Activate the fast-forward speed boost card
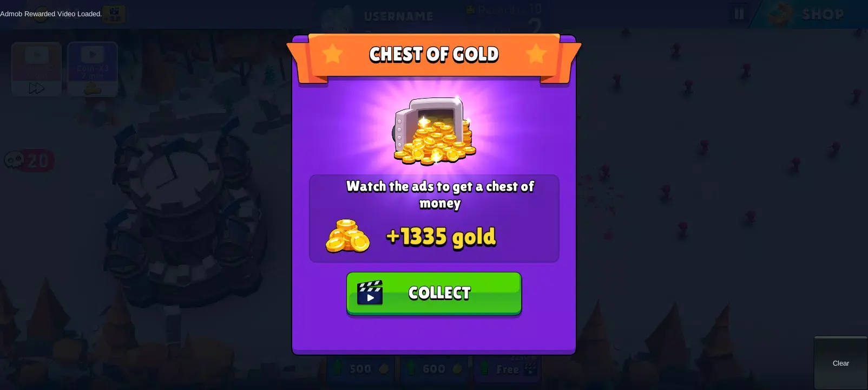 36,69
